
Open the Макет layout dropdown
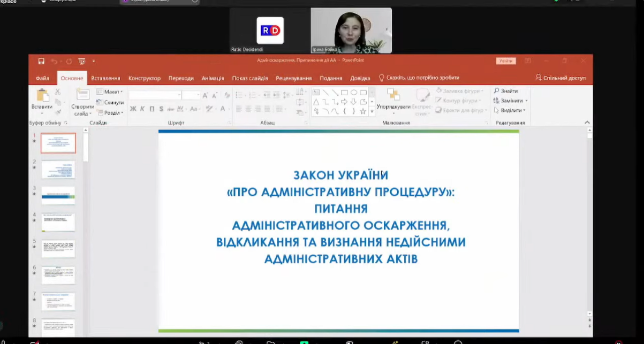pos(110,92)
